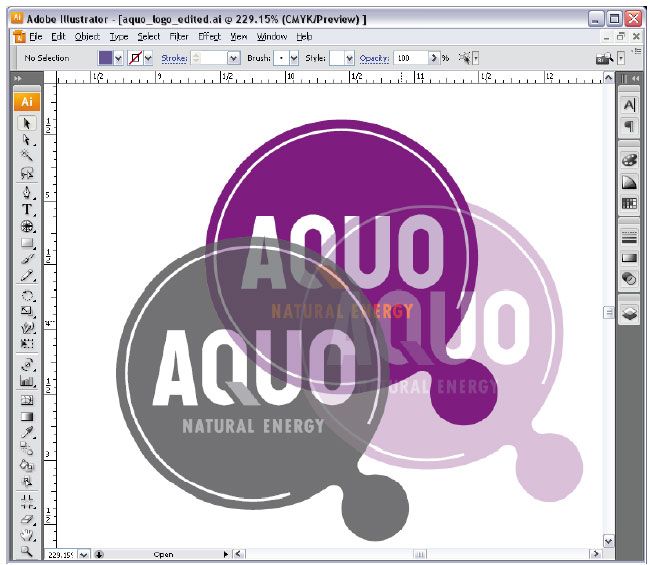650x565 pixels.
Task: Click the Opacity link label
Action: tap(374, 59)
